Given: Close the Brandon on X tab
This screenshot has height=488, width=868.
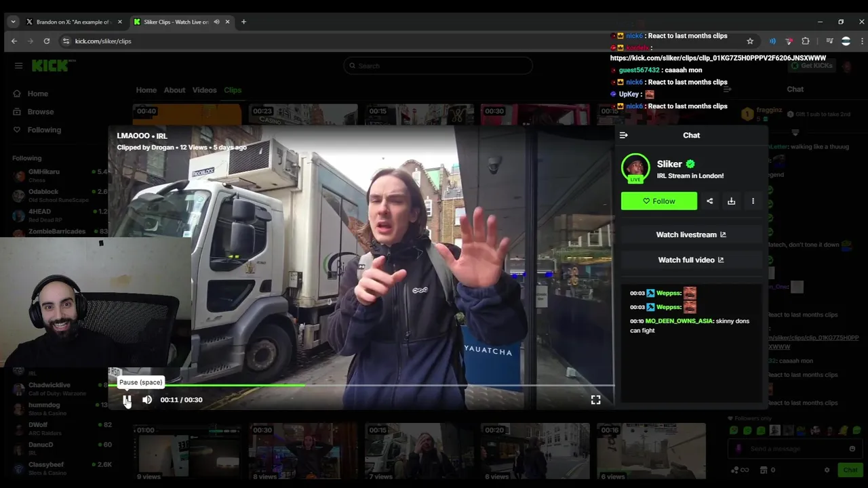Looking at the screenshot, I should (x=120, y=22).
